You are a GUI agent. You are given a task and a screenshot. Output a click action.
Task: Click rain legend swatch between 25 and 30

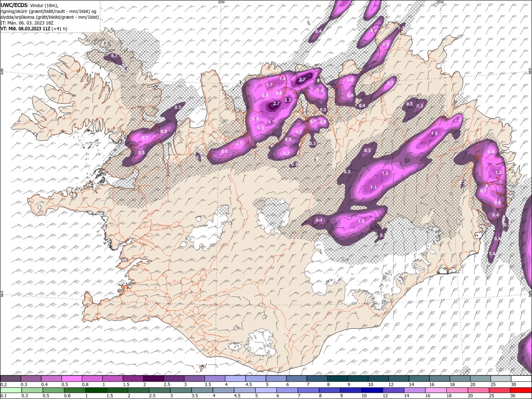tap(499, 390)
